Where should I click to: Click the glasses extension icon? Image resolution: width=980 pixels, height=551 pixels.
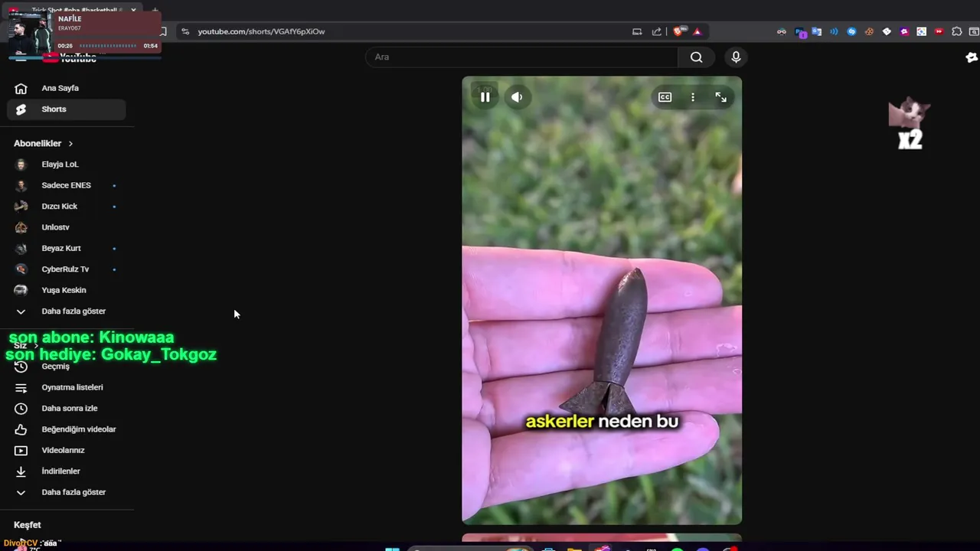tap(781, 31)
